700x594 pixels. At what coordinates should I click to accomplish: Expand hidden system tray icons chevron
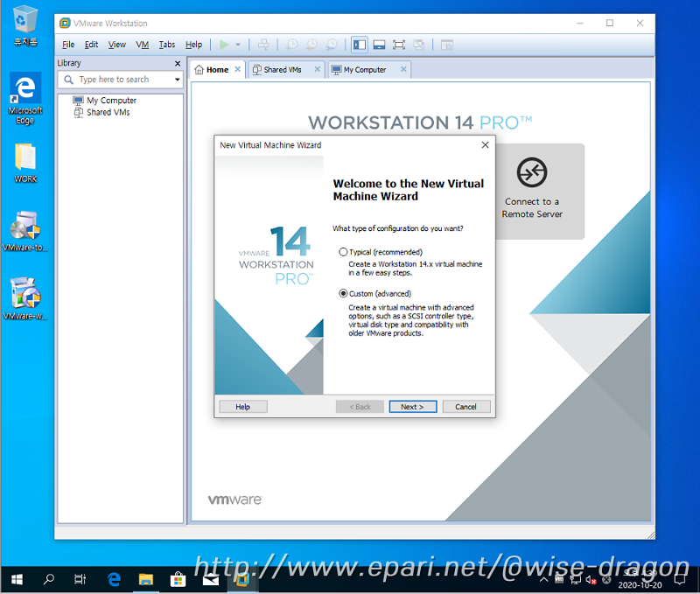[543, 580]
